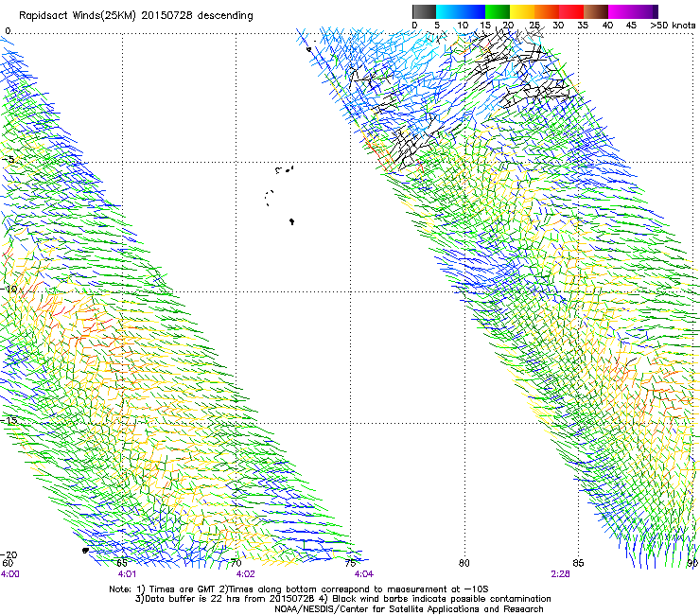The height and width of the screenshot is (615, 700).
Task: Click the 'Note: 1) Times are GMT' line
Action: (x=299, y=589)
